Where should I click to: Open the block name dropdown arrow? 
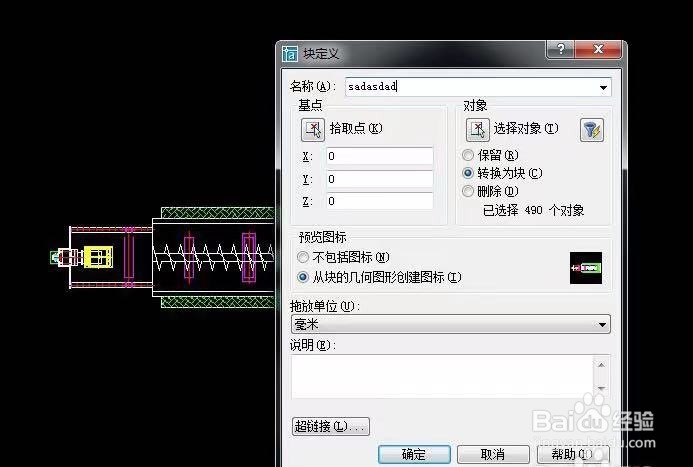pos(603,87)
